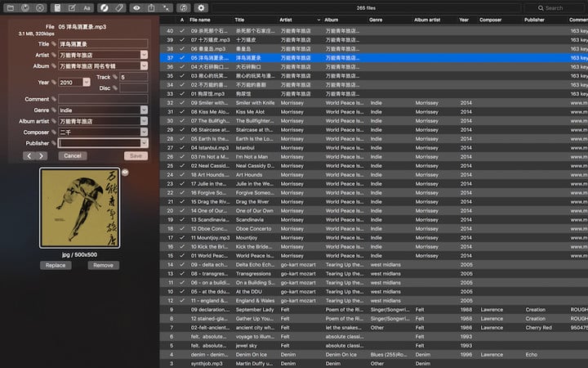Click the tag icon beside Composer label
Viewport: 588px width, 368px height.
(x=54, y=132)
